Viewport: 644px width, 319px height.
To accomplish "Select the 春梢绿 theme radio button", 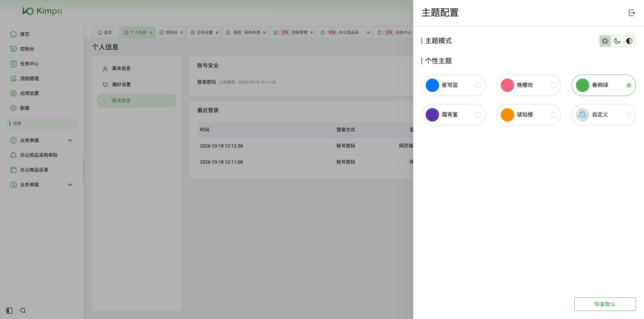I will (629, 85).
